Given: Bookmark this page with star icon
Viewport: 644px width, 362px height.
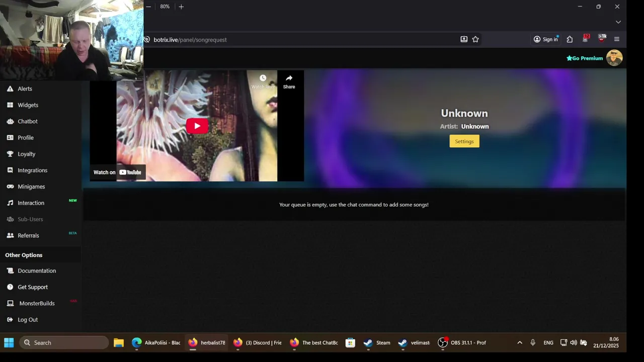Looking at the screenshot, I should 475,39.
